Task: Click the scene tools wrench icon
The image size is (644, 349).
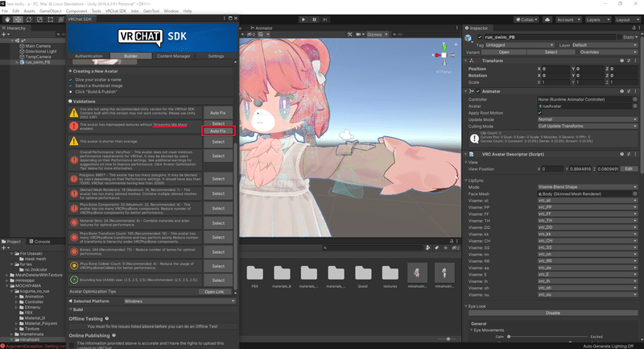Action: [349, 35]
